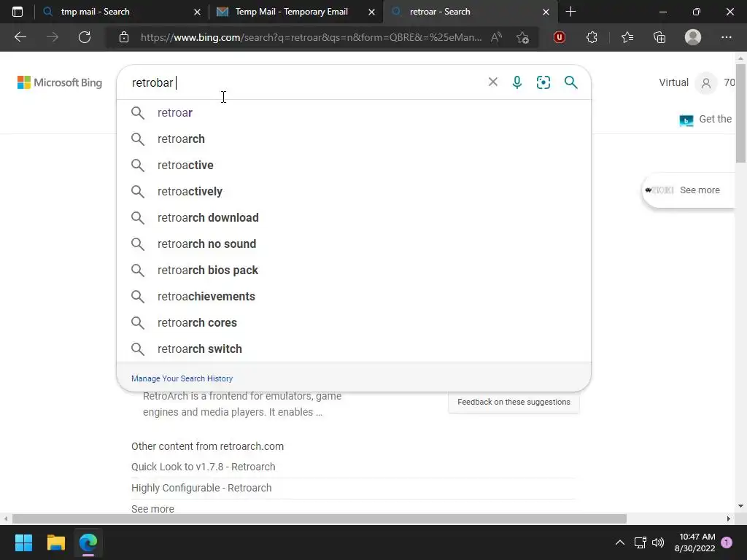Open the taskbar clock and date
Viewport: 747px width, 560px height.
tap(695, 542)
